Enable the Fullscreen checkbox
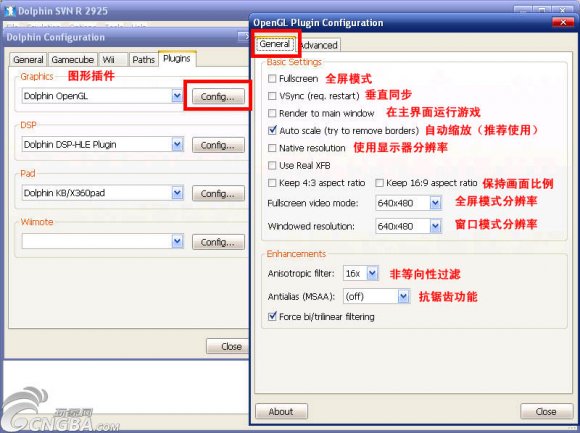This screenshot has height=433, width=580. 272,78
